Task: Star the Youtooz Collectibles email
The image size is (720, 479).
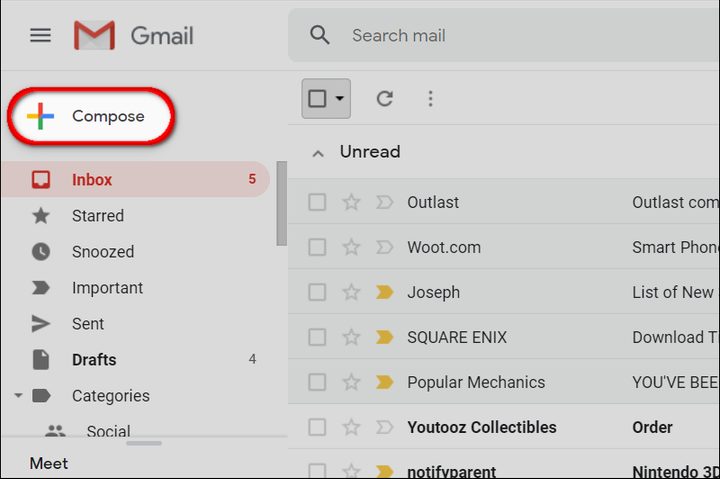Action: tap(351, 427)
